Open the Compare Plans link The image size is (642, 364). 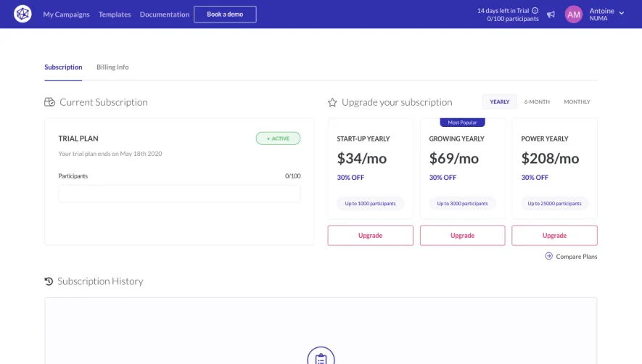tap(577, 256)
